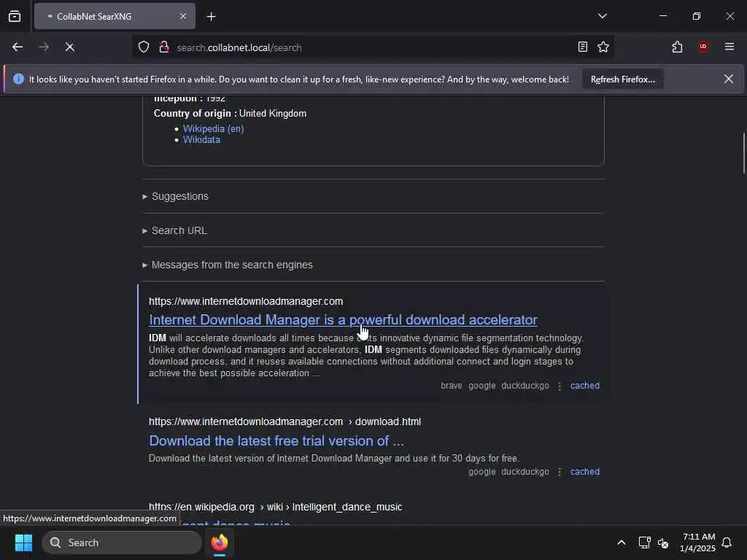Open the Firefox application menu
747x560 pixels.
pyautogui.click(x=729, y=47)
